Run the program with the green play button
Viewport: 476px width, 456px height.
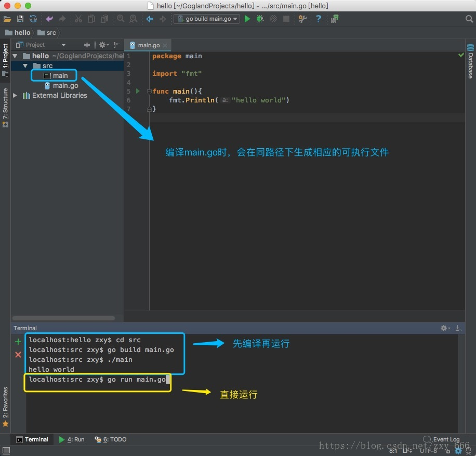[247, 19]
